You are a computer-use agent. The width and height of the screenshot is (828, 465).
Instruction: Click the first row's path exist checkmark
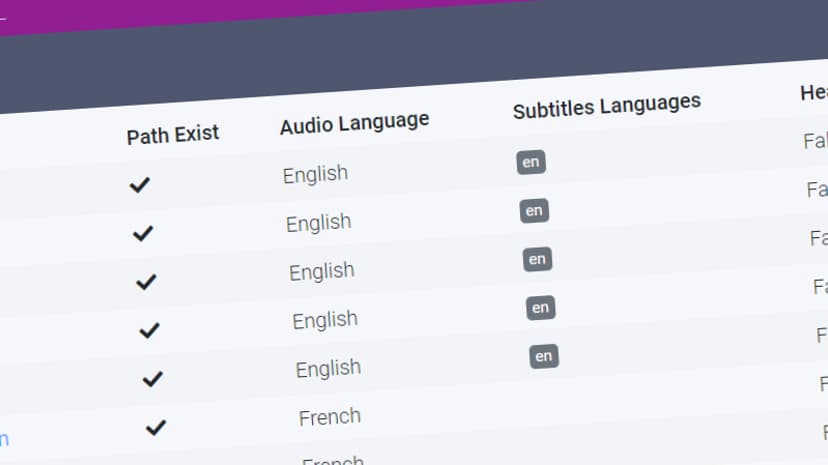140,185
